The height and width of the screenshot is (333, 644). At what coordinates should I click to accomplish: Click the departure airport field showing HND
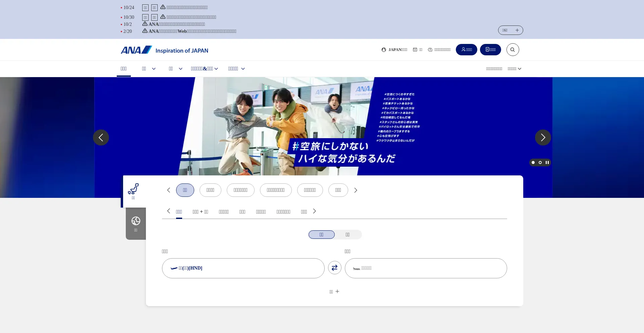(x=243, y=268)
